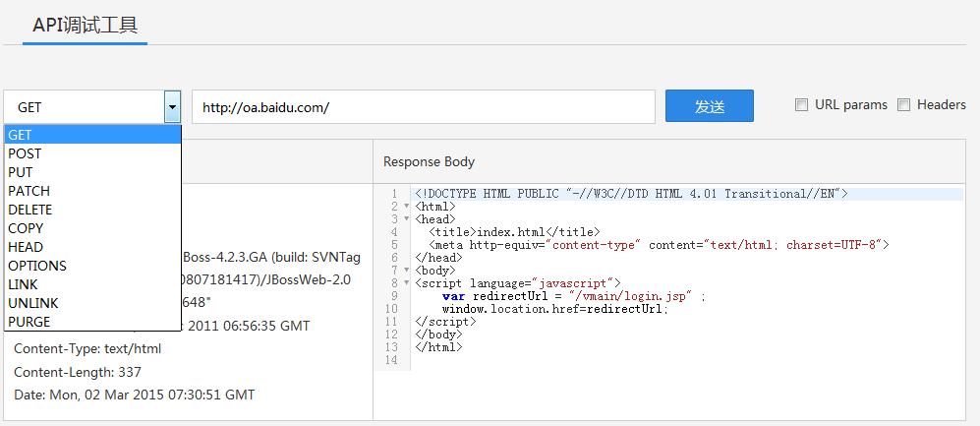Viewport: 980px width, 426px height.
Task: Choose POST from the method list
Action: coord(93,153)
